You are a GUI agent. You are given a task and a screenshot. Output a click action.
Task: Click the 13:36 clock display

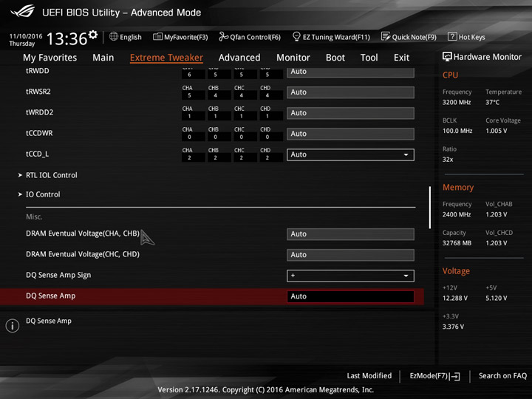(66, 38)
